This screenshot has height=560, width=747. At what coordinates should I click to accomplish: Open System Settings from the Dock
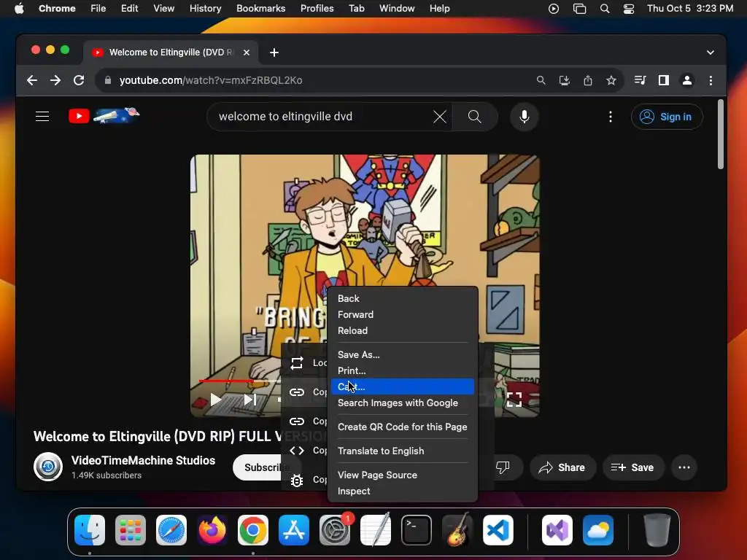334,530
